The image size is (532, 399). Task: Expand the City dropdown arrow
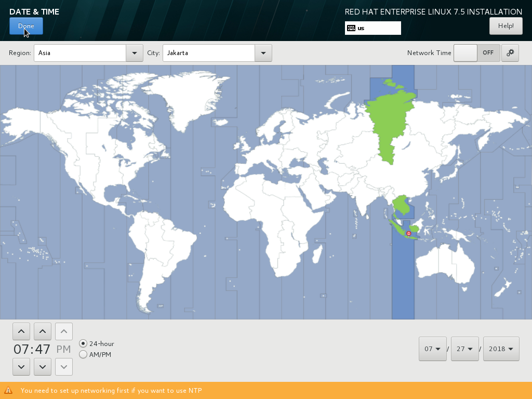[x=263, y=53]
